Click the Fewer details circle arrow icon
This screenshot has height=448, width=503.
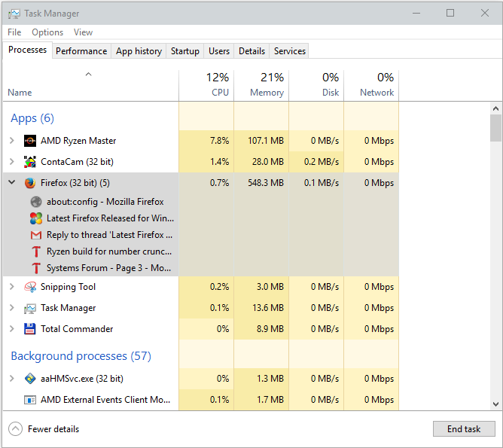(15, 429)
